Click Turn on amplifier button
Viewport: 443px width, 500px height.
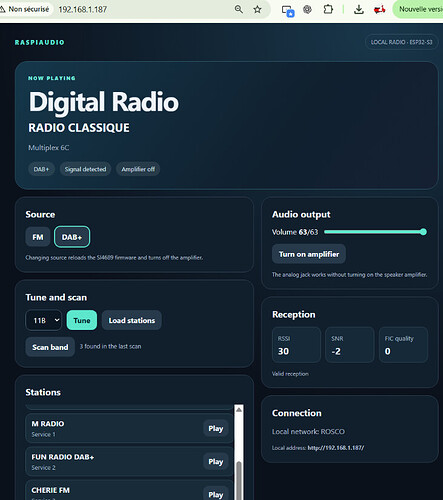point(309,254)
